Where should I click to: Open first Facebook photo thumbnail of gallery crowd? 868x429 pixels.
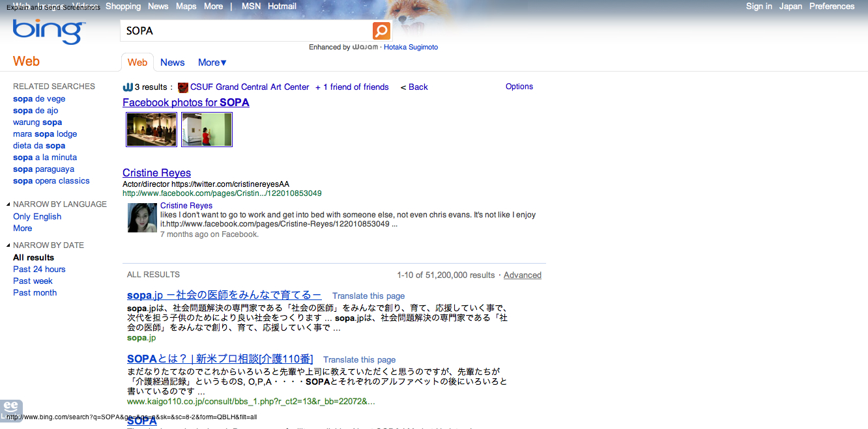[x=151, y=130]
